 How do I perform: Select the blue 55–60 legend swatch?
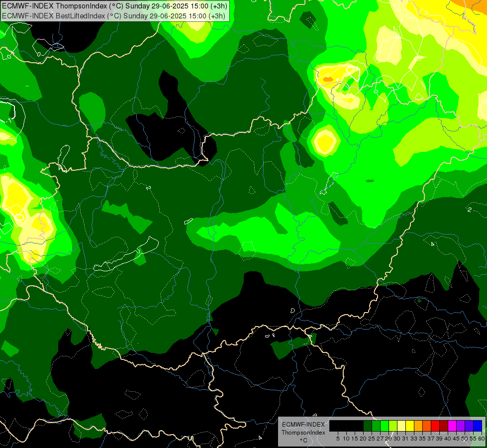coord(478,426)
